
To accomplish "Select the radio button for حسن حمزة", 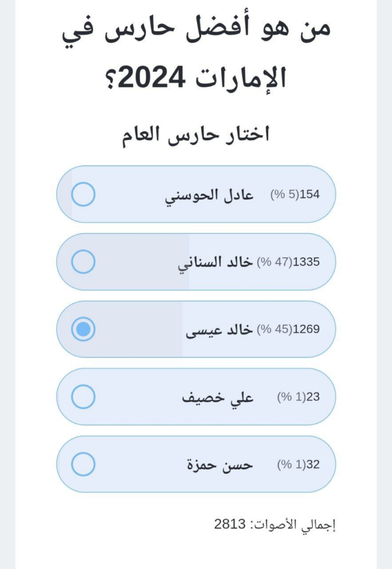I will click(x=83, y=465).
